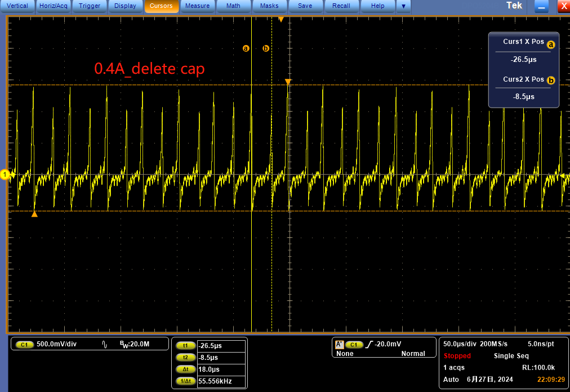570x392 pixels.
Task: Click the Δt cursor readout badge
Action: 186,369
